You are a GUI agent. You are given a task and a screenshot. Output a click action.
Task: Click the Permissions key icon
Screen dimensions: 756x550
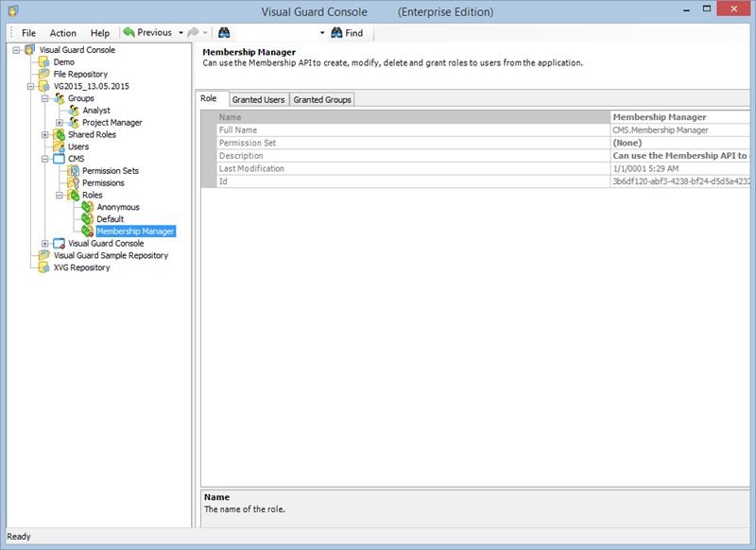[x=74, y=182]
